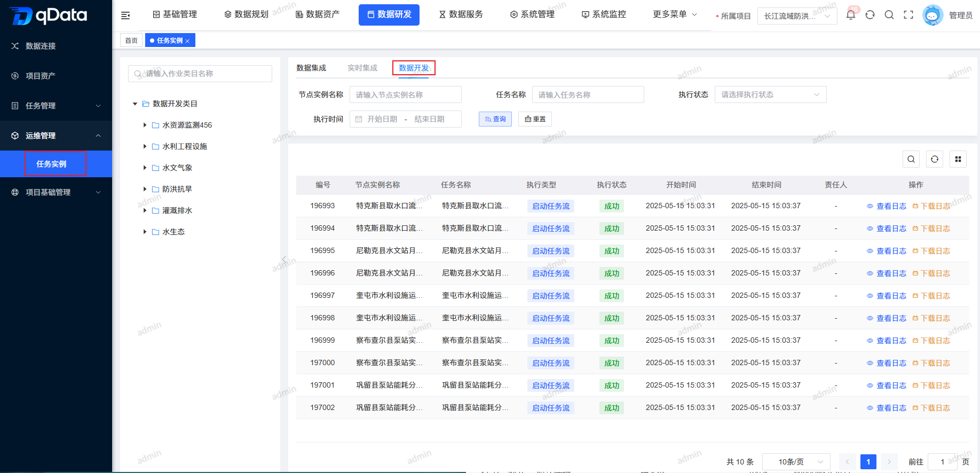The width and height of the screenshot is (980, 473).
Task: Click the refresh icon in top header
Action: pyautogui.click(x=870, y=15)
